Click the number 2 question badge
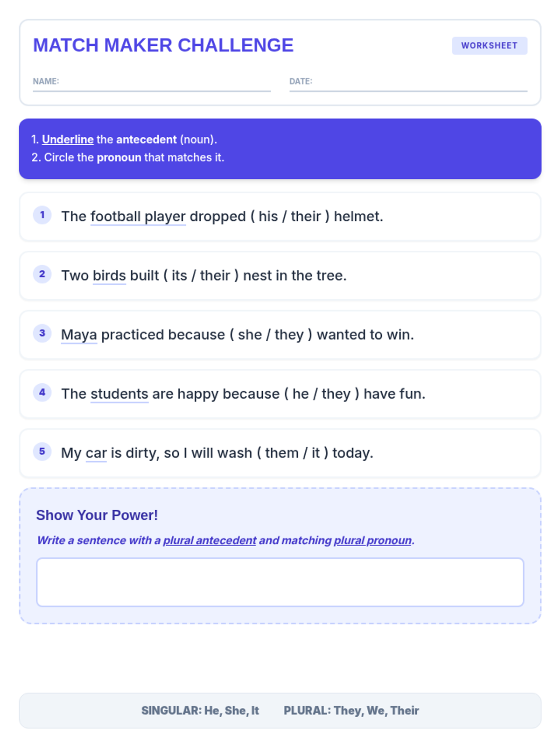This screenshot has width=560, height=747. 42,274
